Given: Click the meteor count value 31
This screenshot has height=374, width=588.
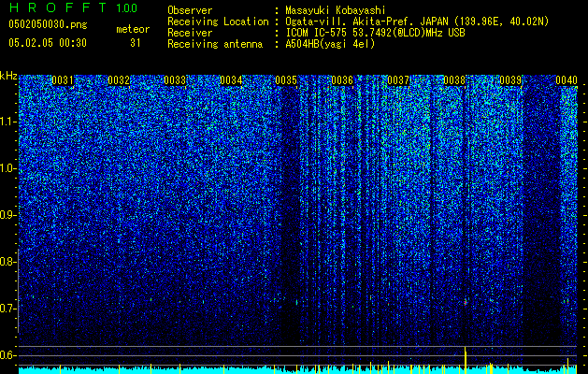Looking at the screenshot, I should (x=135, y=43).
